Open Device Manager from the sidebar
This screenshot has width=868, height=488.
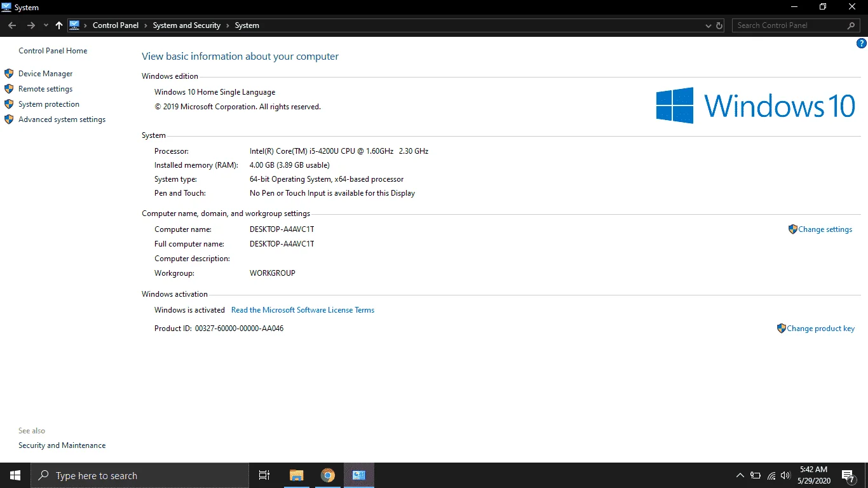(45, 74)
